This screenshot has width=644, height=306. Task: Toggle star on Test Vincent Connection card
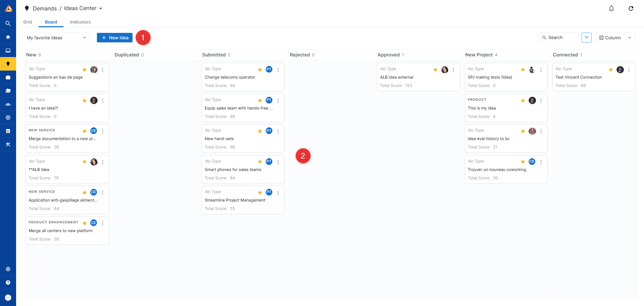click(x=610, y=70)
